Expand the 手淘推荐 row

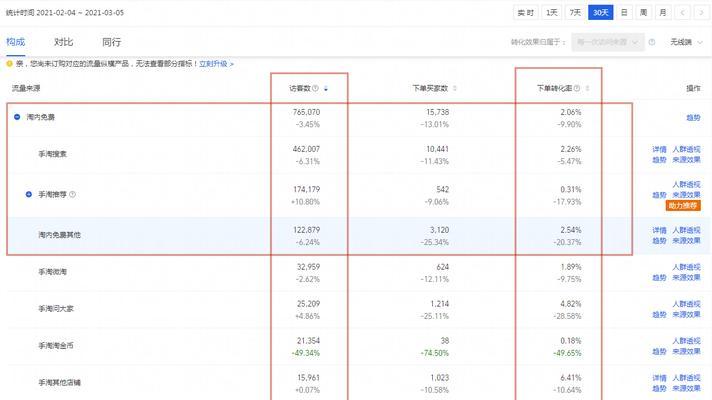pos(29,194)
